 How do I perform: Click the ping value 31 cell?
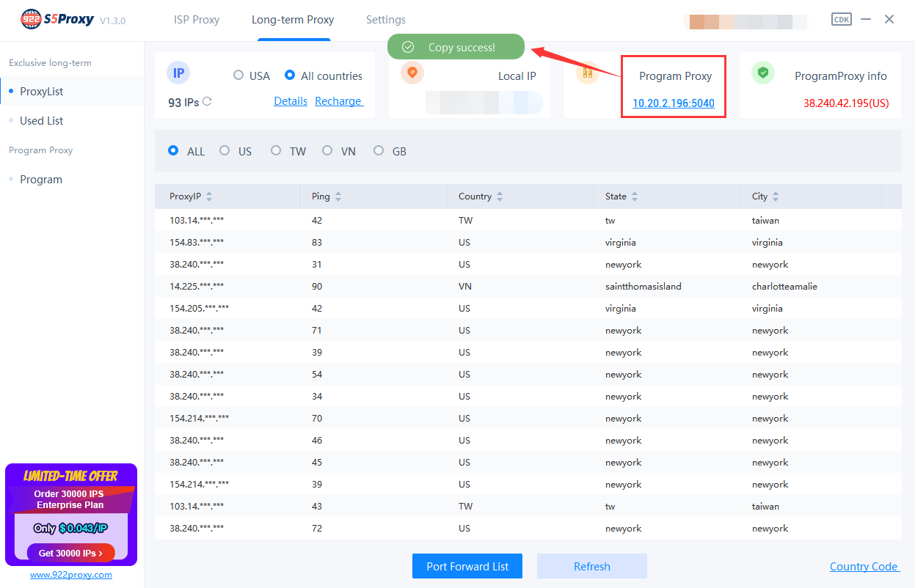pos(317,264)
